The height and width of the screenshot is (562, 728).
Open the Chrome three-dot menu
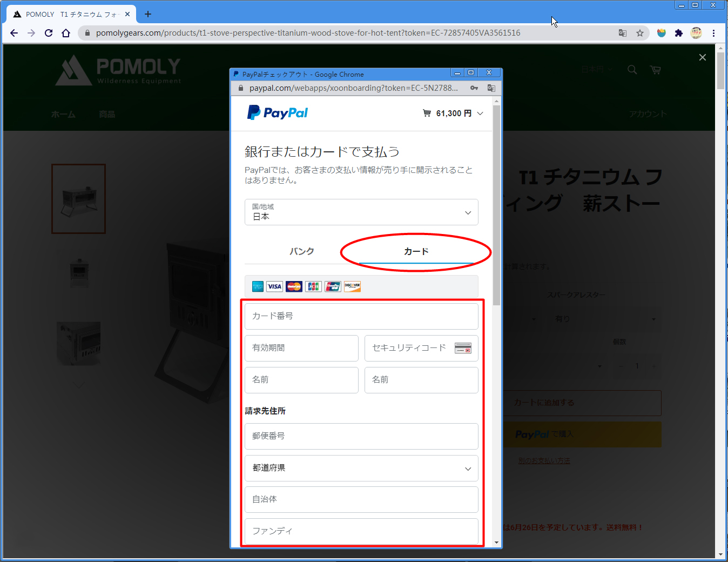[714, 33]
